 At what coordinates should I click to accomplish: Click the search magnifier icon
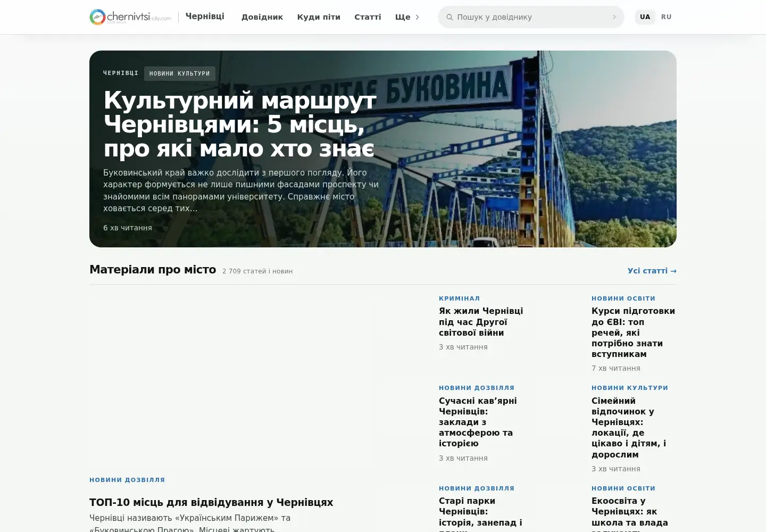point(449,17)
